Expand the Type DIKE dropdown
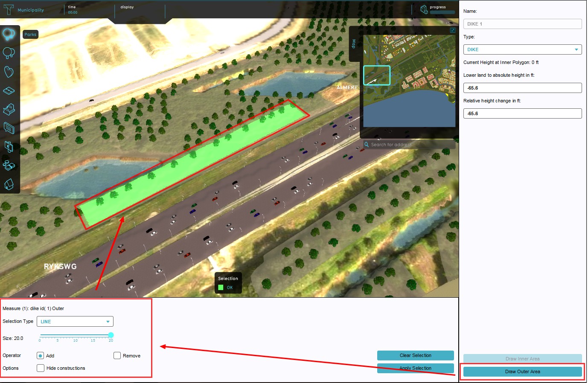This screenshot has height=383, width=588. 522,49
